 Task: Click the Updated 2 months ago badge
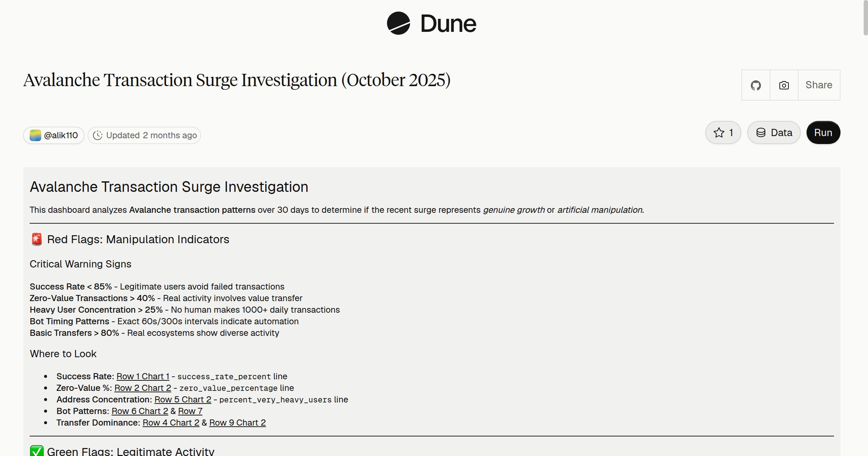(x=144, y=135)
